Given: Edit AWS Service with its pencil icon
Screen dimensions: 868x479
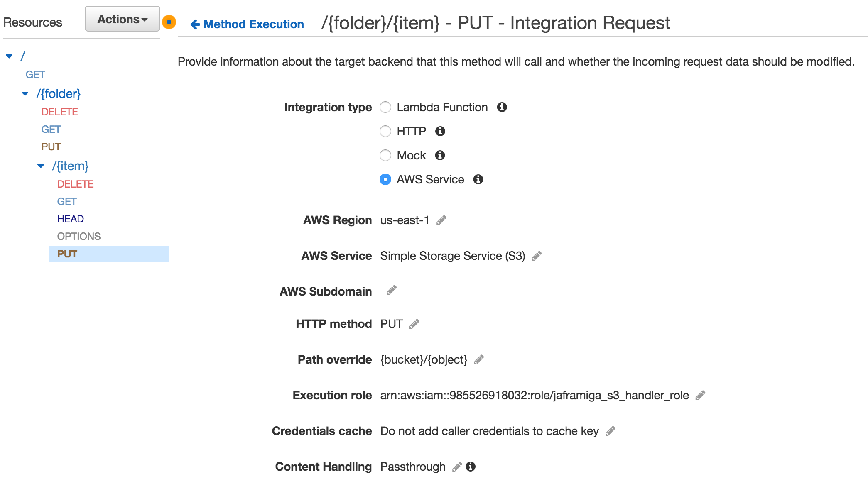Looking at the screenshot, I should [537, 256].
